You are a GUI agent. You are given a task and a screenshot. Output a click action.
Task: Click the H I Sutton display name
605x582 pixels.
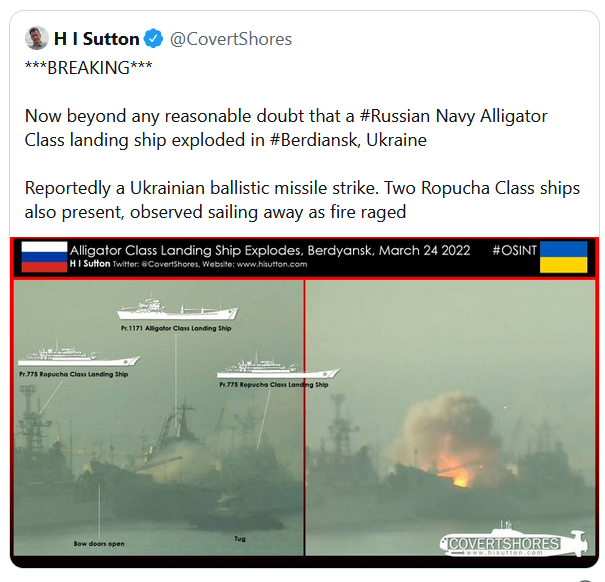coord(96,39)
